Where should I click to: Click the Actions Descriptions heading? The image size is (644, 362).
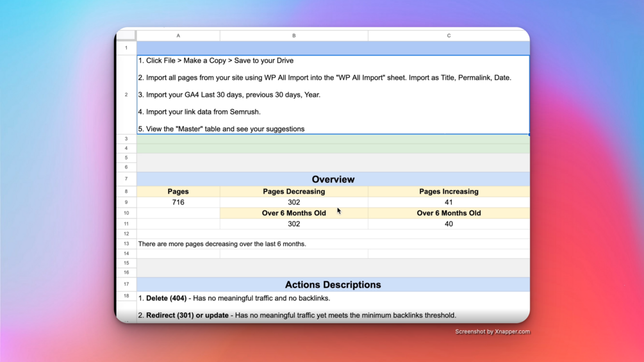333,284
